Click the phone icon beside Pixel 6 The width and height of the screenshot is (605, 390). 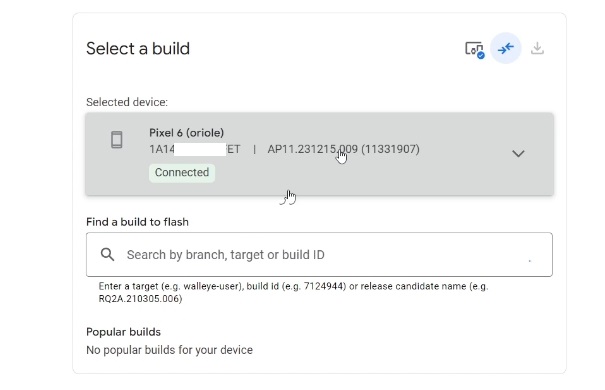[x=117, y=140]
